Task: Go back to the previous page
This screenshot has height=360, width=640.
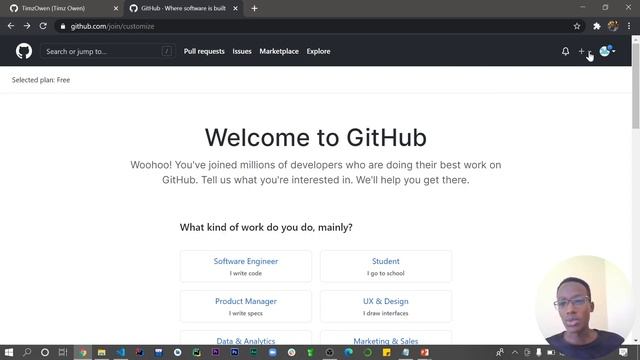Action: click(x=11, y=26)
